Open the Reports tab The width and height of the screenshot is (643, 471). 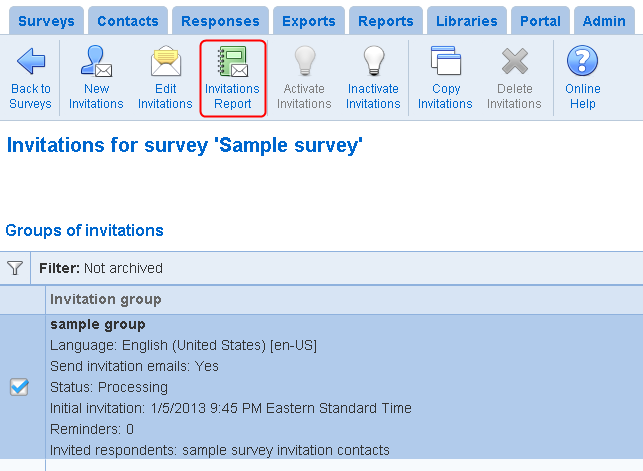(386, 21)
